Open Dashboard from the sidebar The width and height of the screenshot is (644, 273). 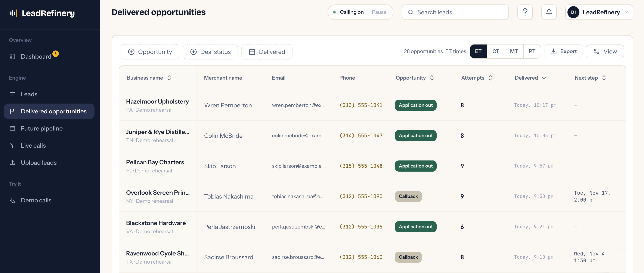click(49, 56)
